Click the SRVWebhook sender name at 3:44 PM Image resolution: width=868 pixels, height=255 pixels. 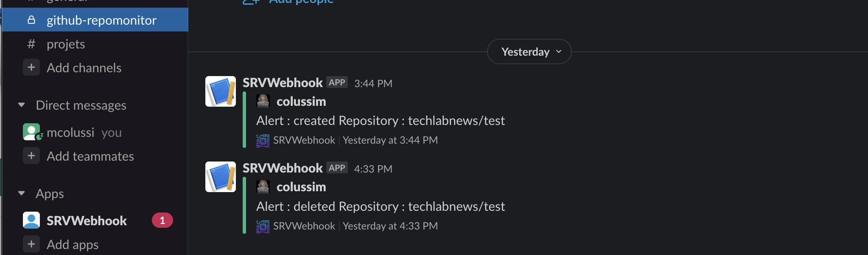(283, 83)
